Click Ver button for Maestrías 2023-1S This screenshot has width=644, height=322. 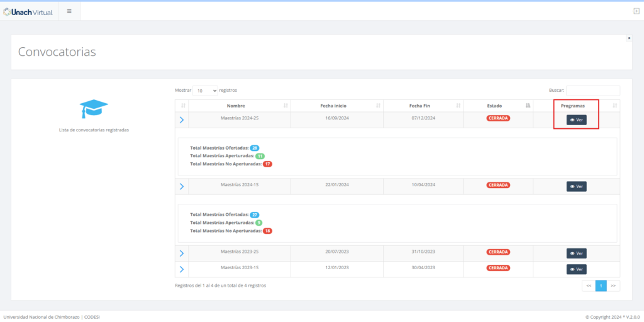click(576, 269)
